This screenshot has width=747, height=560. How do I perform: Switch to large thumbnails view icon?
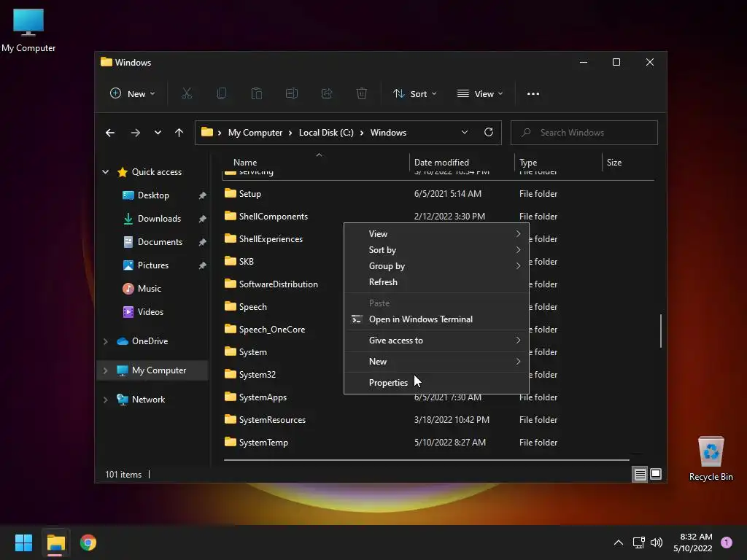pos(656,474)
